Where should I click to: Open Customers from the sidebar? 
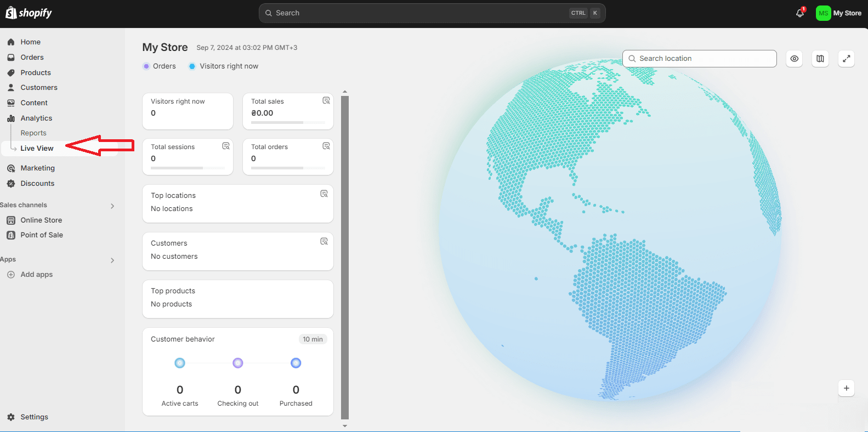click(39, 87)
